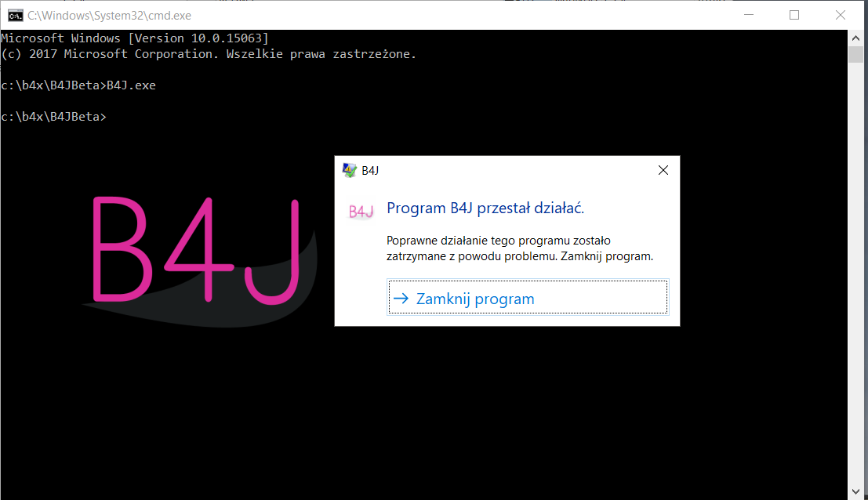
Task: Click the console scrollbar thumb
Action: (855, 54)
